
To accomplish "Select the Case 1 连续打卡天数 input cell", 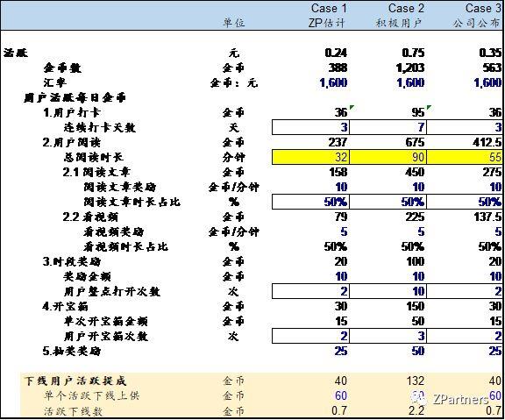I will (x=310, y=127).
